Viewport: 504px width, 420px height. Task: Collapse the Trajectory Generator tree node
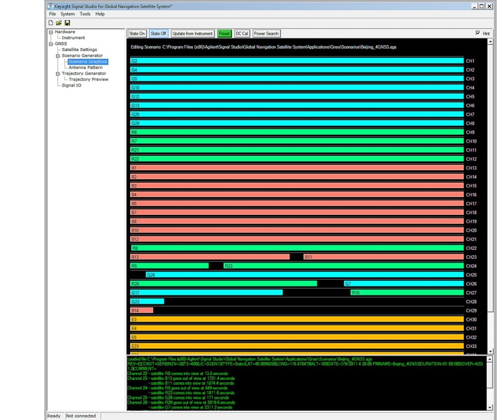[58, 73]
